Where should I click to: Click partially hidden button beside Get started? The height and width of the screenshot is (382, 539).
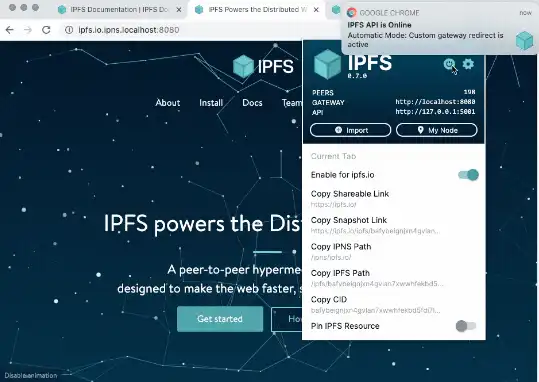tap(287, 319)
